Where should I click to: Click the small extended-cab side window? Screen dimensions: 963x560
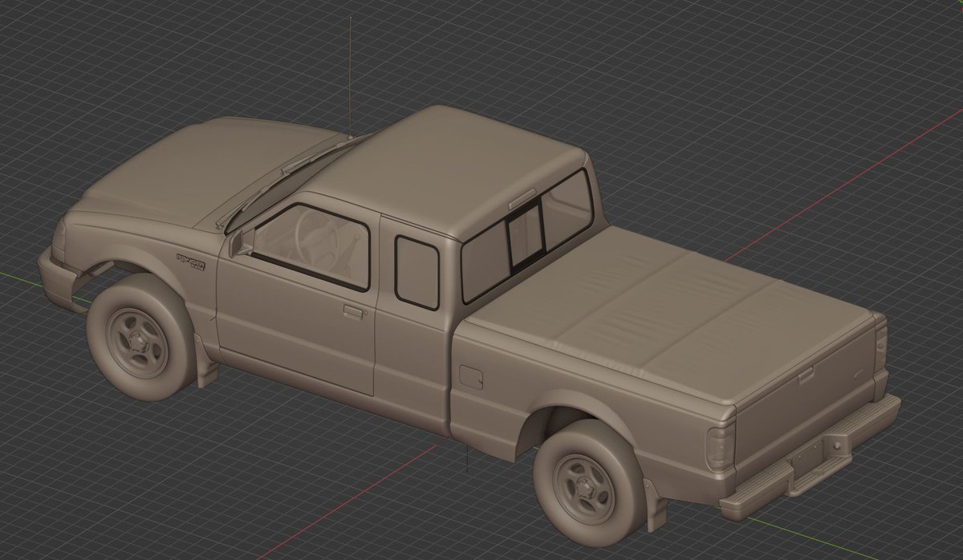coord(416,272)
